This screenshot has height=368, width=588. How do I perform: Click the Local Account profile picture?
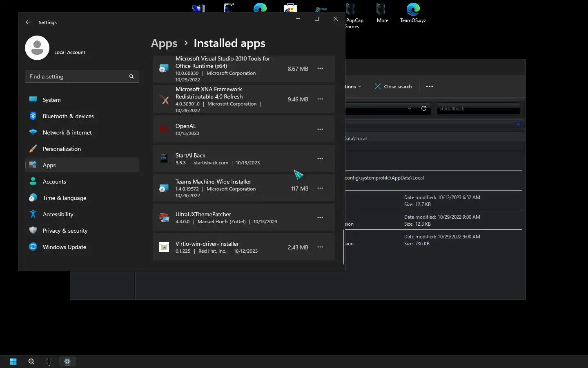pos(37,48)
